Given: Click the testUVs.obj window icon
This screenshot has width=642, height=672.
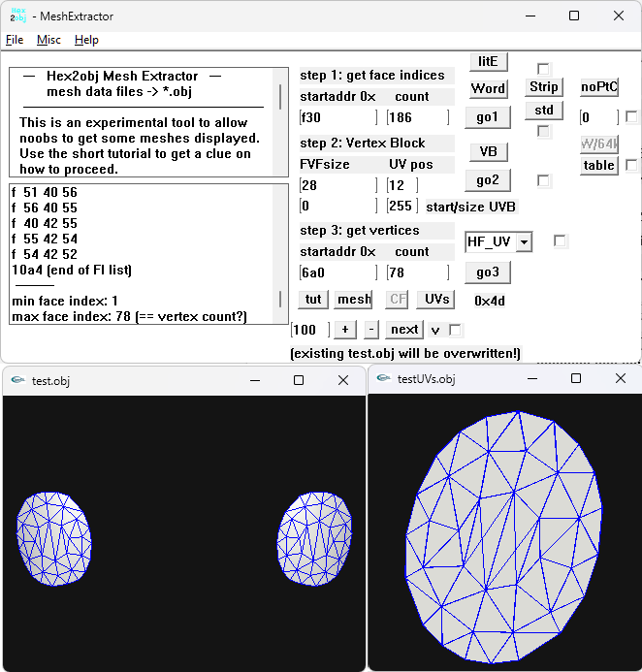Looking at the screenshot, I should tap(383, 378).
